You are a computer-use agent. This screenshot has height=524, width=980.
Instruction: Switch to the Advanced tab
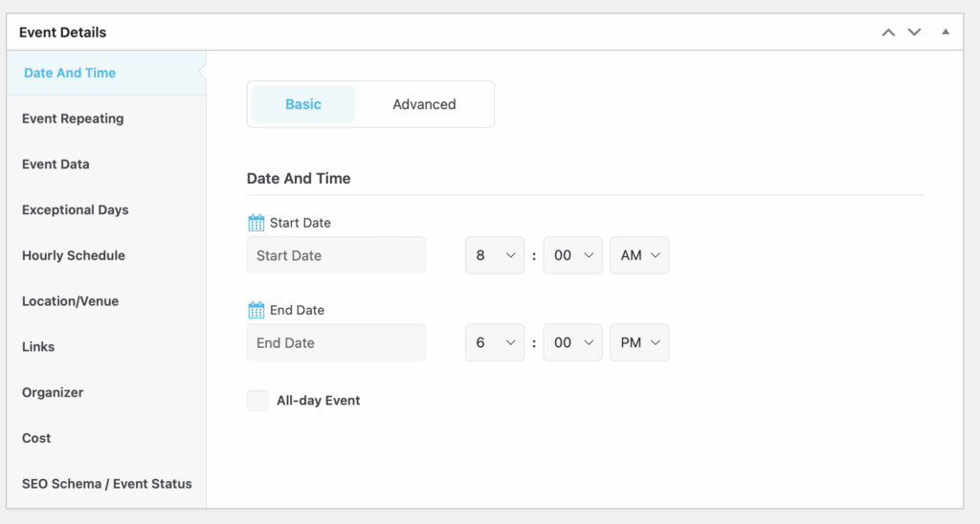pyautogui.click(x=424, y=104)
